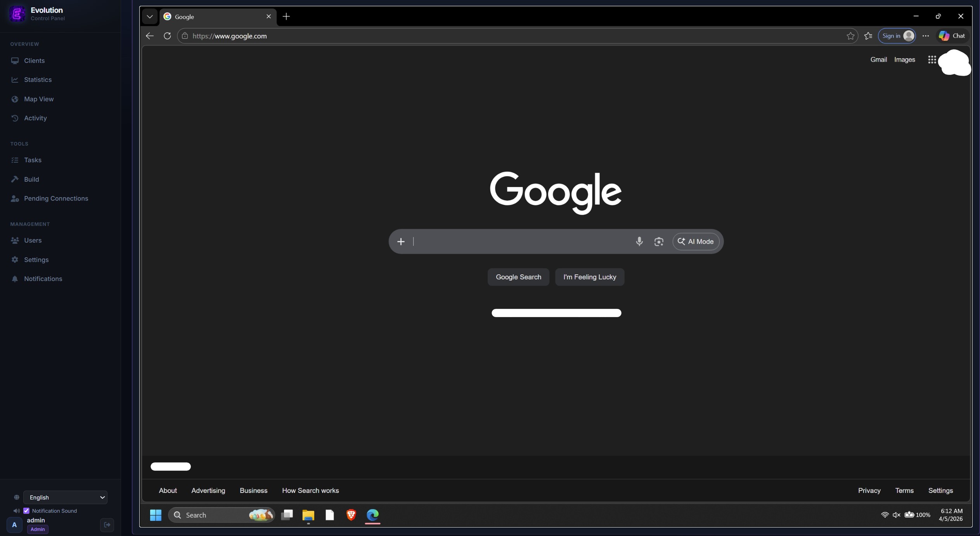Click the Evolution logo icon
980x536 pixels.
coord(17,14)
